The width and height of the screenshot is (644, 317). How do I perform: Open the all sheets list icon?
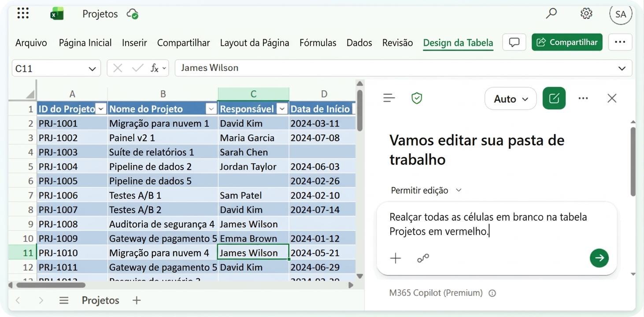64,300
